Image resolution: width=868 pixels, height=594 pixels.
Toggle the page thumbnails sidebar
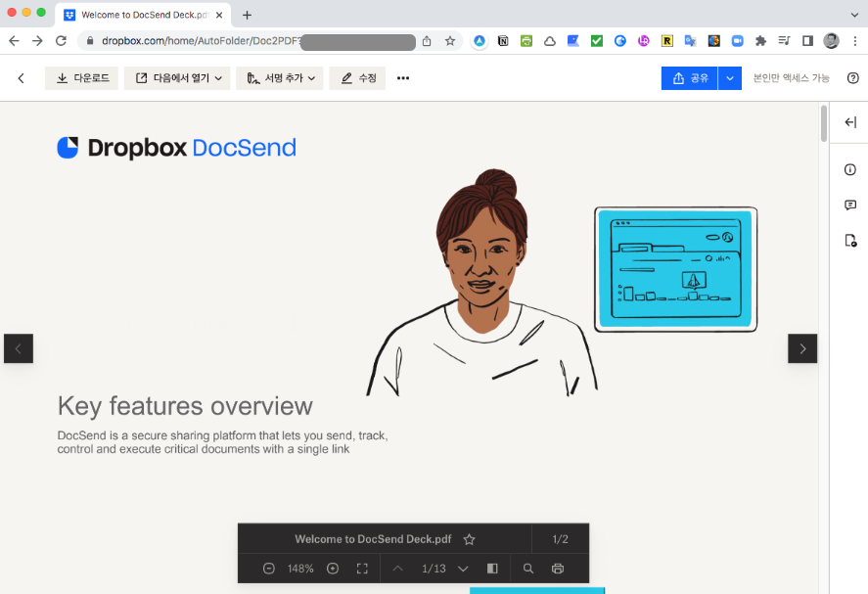[x=492, y=569]
